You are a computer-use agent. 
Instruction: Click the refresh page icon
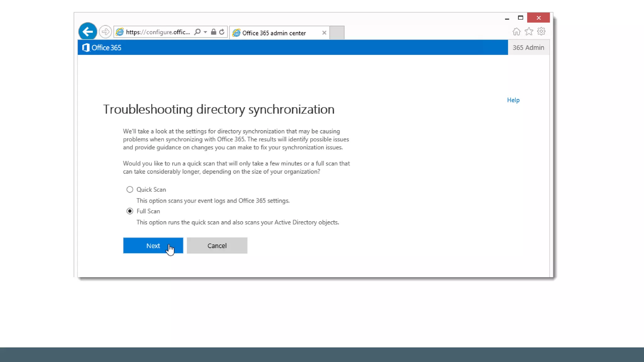click(x=222, y=32)
